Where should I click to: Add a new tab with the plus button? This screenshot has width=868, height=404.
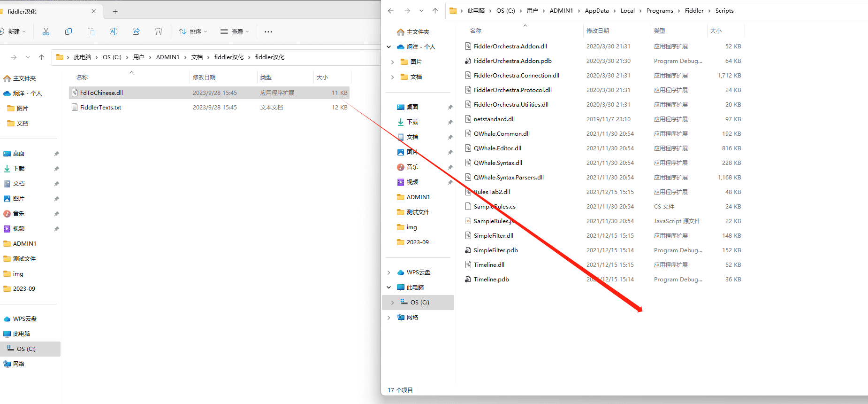coord(115,11)
